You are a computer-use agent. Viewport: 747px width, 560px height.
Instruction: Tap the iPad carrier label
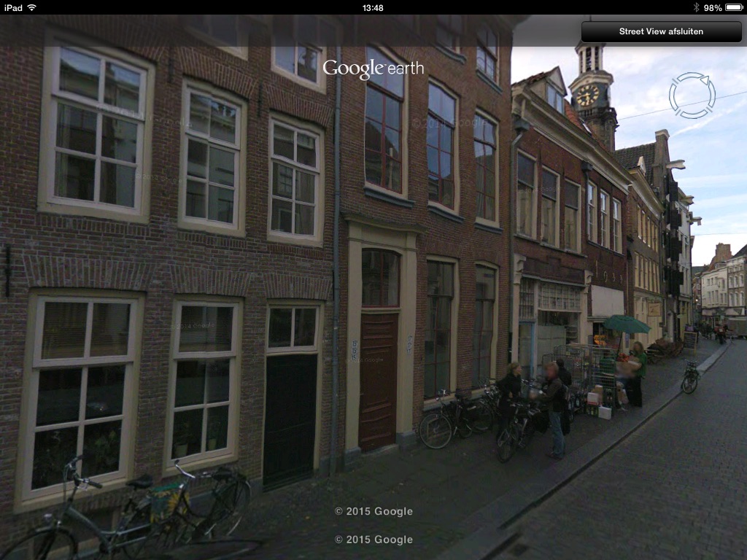pos(13,7)
